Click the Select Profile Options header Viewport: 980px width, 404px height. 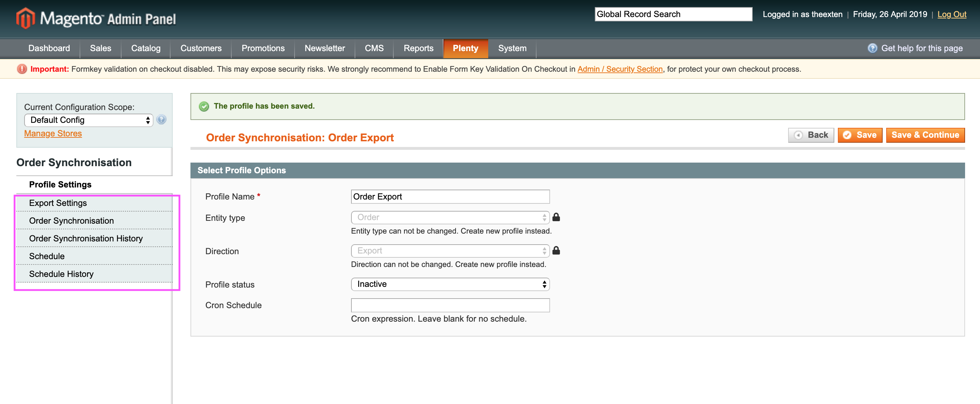(577, 170)
